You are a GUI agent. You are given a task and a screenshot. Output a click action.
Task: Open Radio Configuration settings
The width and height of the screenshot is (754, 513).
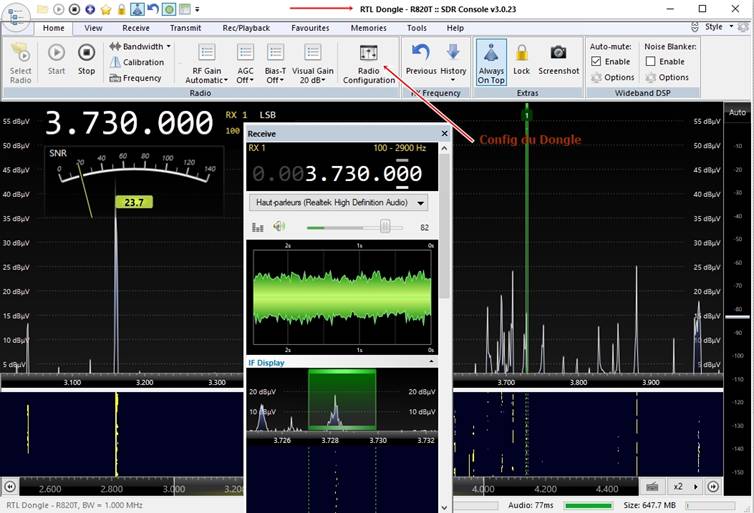point(369,64)
